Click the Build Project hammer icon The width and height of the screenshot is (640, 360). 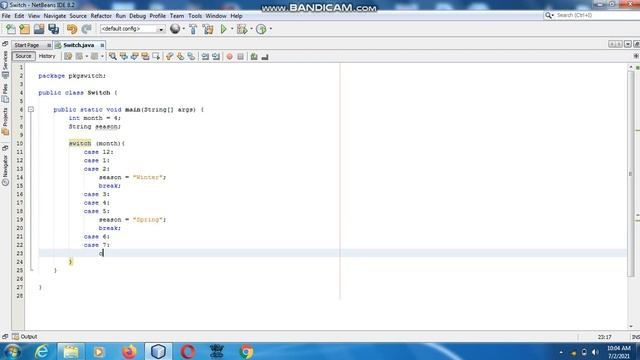click(x=193, y=29)
